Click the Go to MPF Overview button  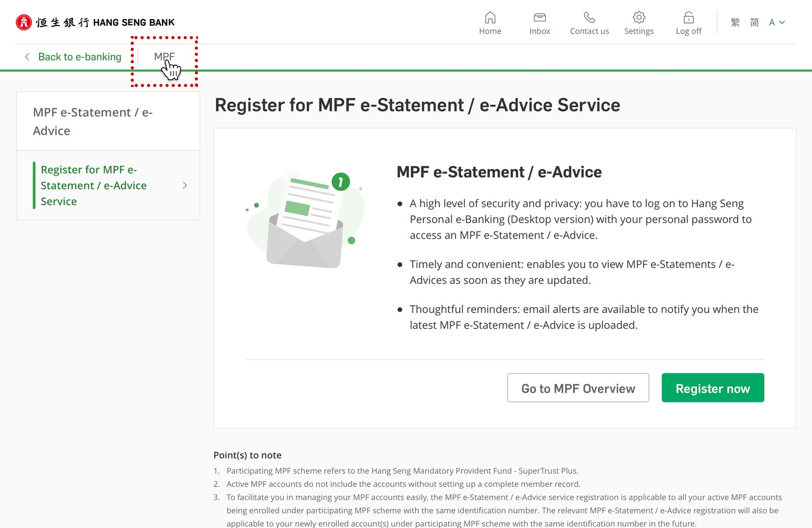[x=578, y=388]
